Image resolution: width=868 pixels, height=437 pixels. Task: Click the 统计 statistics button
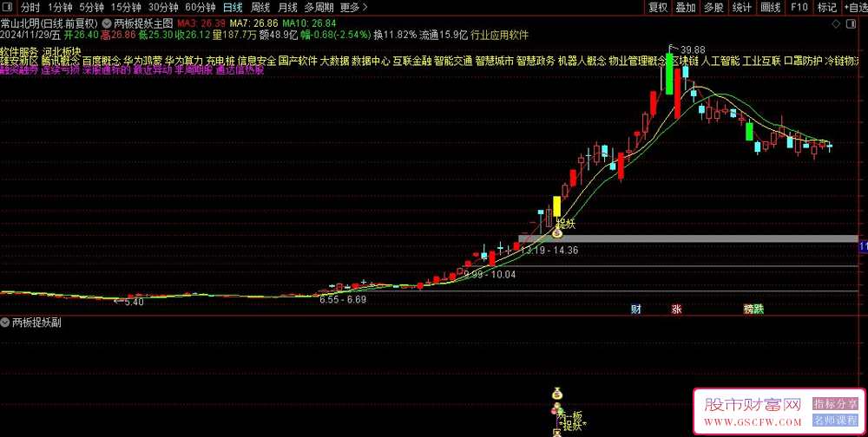coord(742,8)
